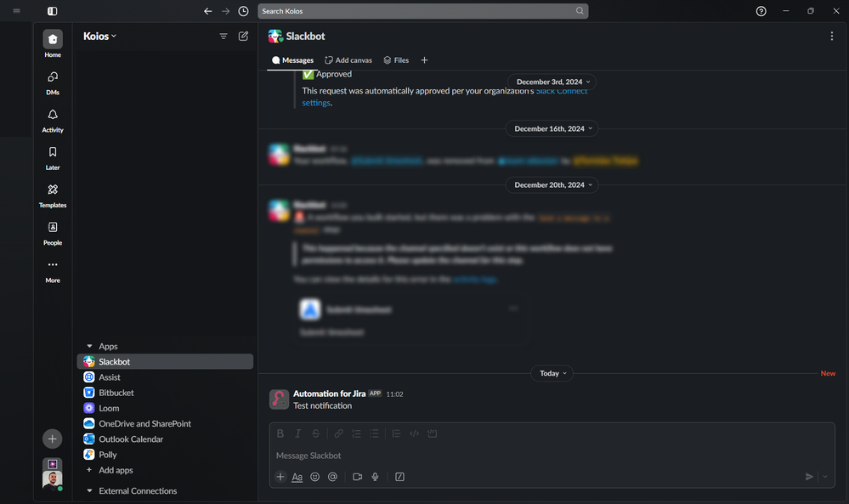Viewport: 849px width, 504px height.
Task: Open the More options in the sidebar
Action: pyautogui.click(x=53, y=270)
